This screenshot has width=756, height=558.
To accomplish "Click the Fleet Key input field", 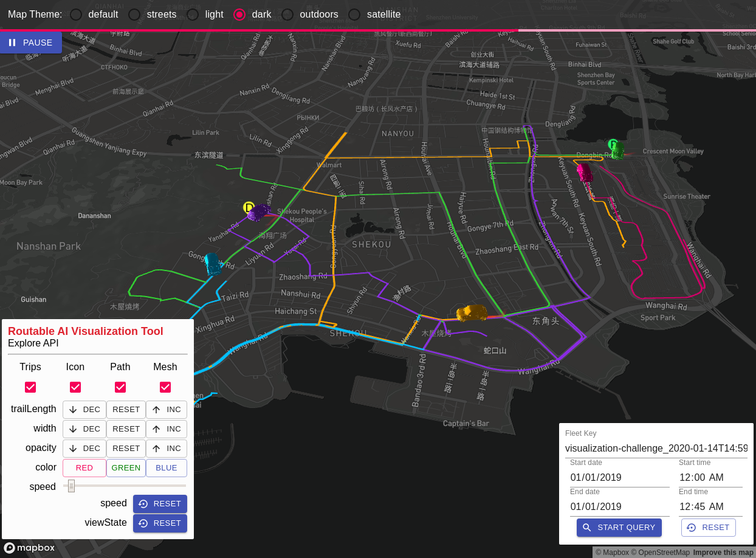I will pyautogui.click(x=656, y=449).
